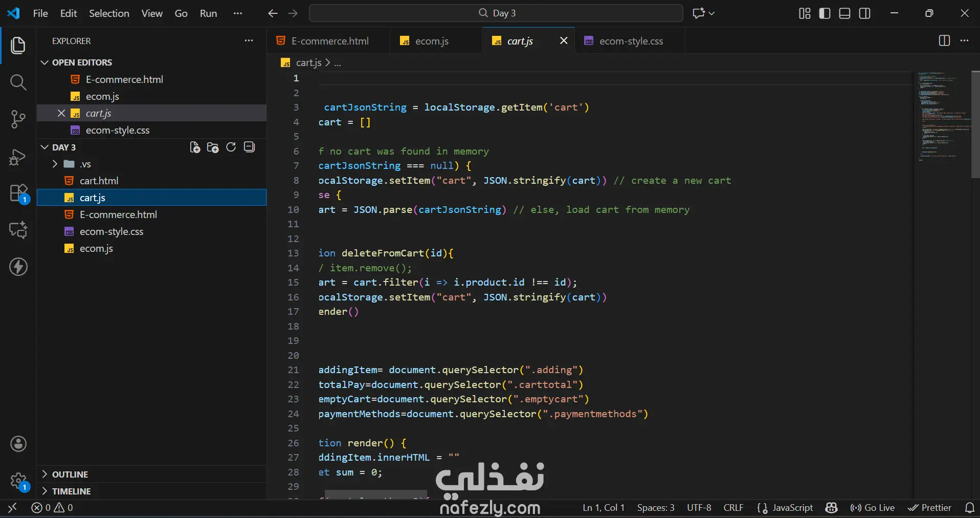Open E-commerce.html in the DAY 3 folder
The width and height of the screenshot is (980, 518).
pos(151,214)
